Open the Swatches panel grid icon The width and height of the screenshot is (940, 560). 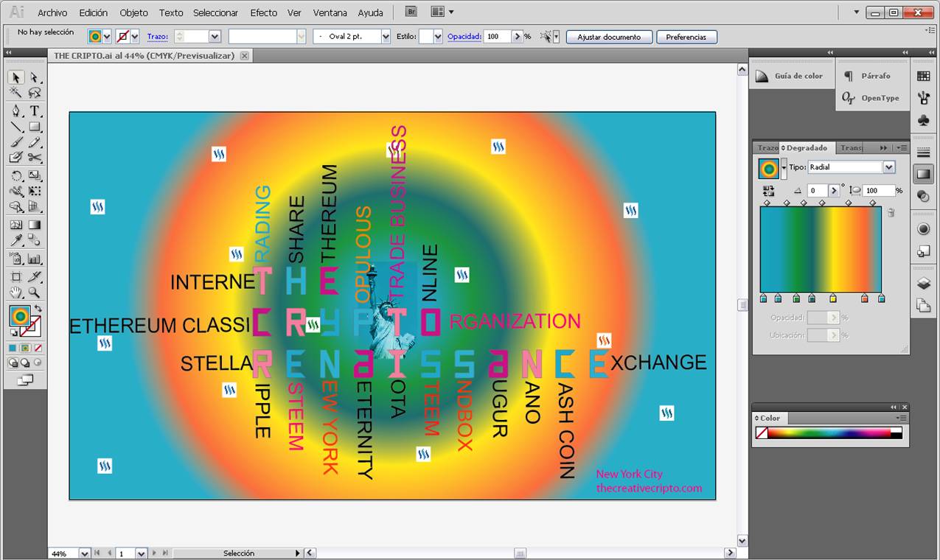coord(923,76)
